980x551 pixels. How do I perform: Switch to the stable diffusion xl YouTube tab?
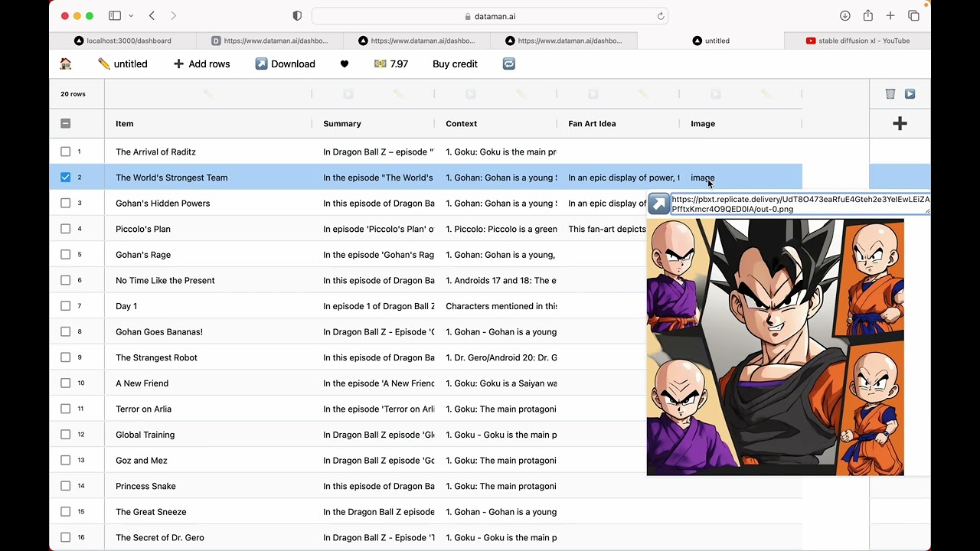click(x=857, y=41)
